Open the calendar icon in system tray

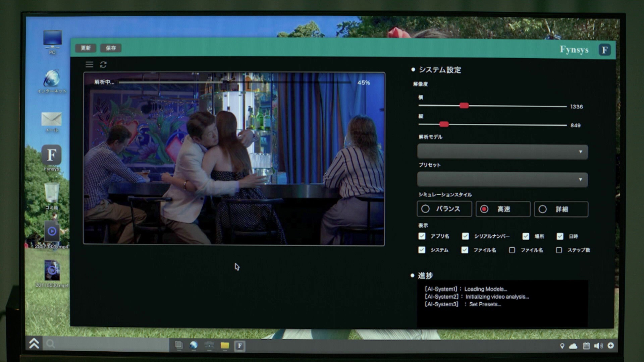586,346
